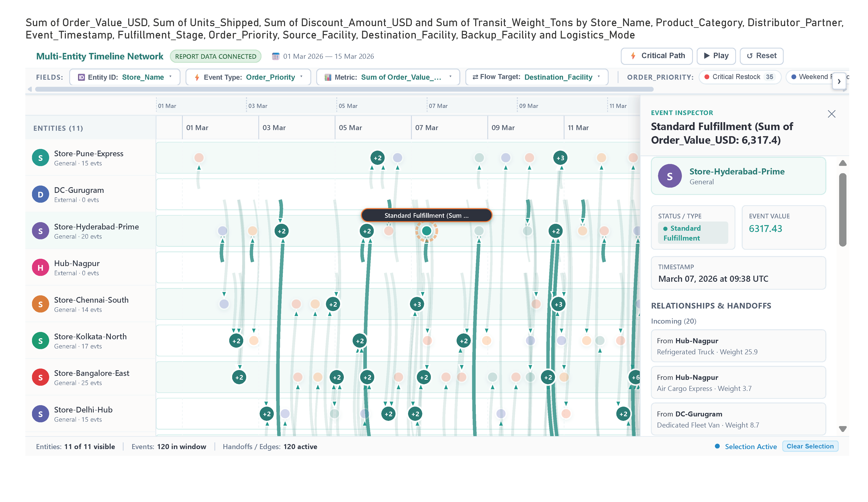This screenshot has width=868, height=502.
Task: Click the Clear Selection button
Action: pyautogui.click(x=810, y=446)
